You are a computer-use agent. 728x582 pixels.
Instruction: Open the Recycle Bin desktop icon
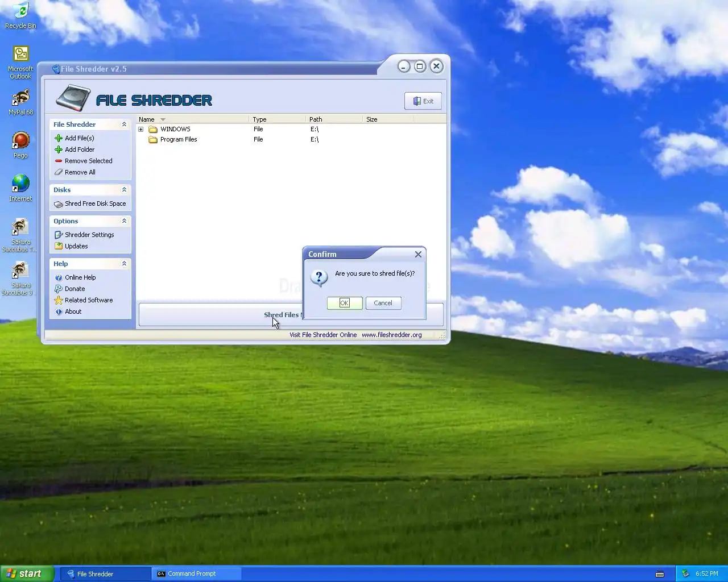20,15
